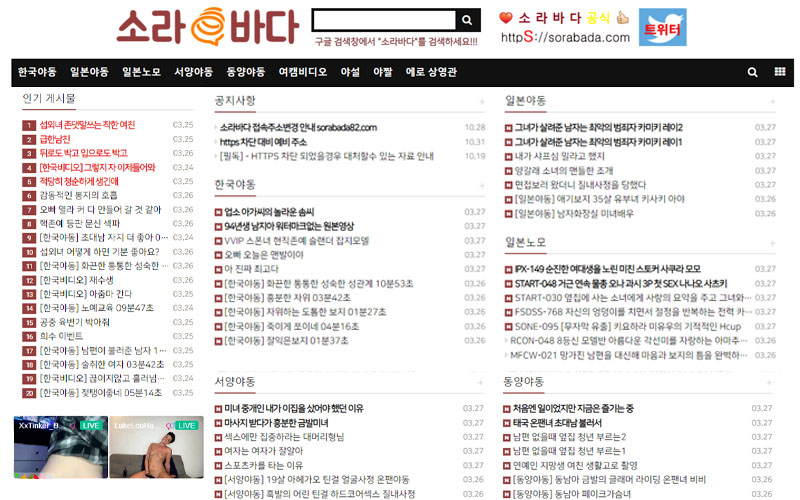Click the https://sorabada.com link in the header
Viewport: 800px width, 500px height.
pyautogui.click(x=564, y=38)
